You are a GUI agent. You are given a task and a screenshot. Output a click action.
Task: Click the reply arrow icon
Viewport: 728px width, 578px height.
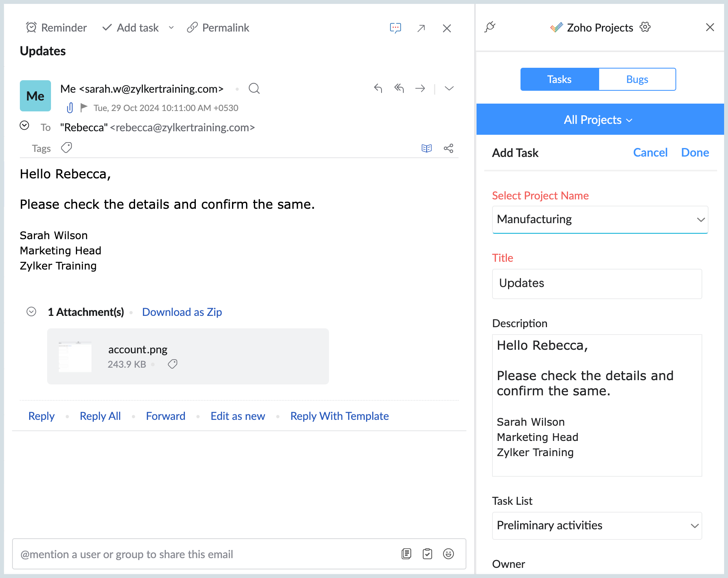pos(378,88)
